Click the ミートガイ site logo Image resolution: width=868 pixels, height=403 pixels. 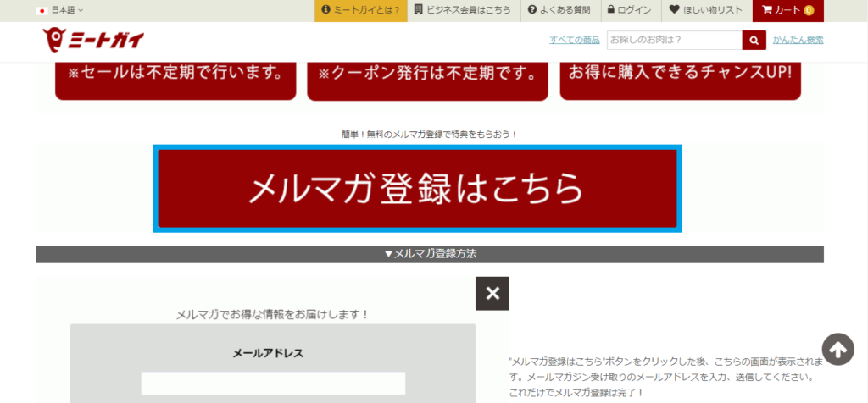pyautogui.click(x=93, y=41)
